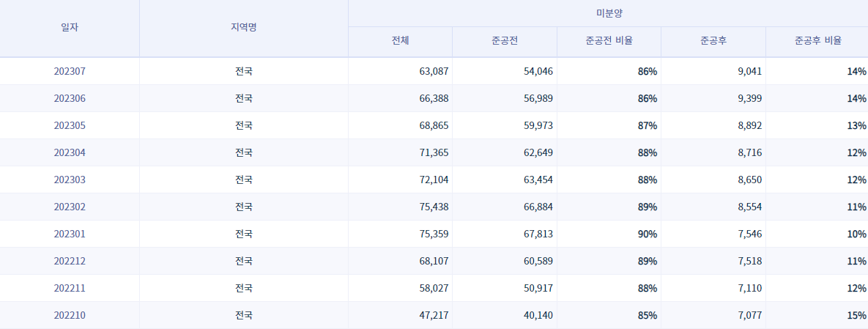Open the 202305 date link

pos(70,125)
